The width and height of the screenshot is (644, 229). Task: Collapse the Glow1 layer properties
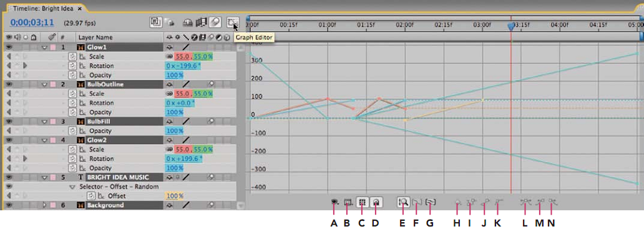click(x=45, y=47)
